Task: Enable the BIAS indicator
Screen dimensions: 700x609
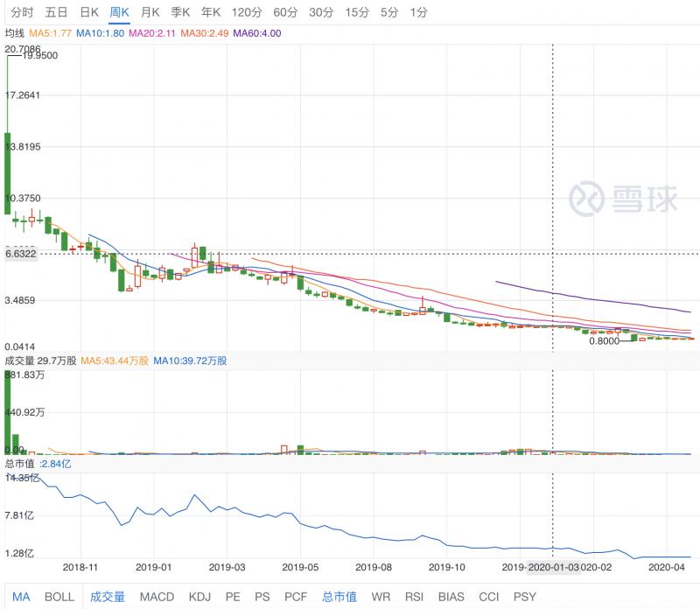Action: (451, 597)
